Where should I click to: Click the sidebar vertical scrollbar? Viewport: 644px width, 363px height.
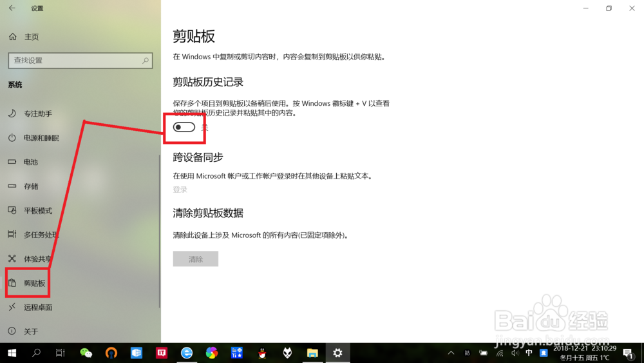[159, 231]
